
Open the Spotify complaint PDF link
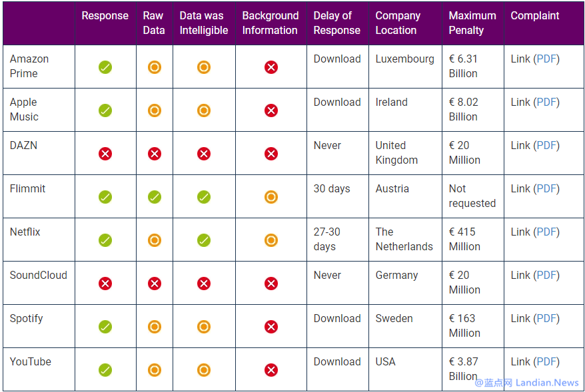[546, 319]
